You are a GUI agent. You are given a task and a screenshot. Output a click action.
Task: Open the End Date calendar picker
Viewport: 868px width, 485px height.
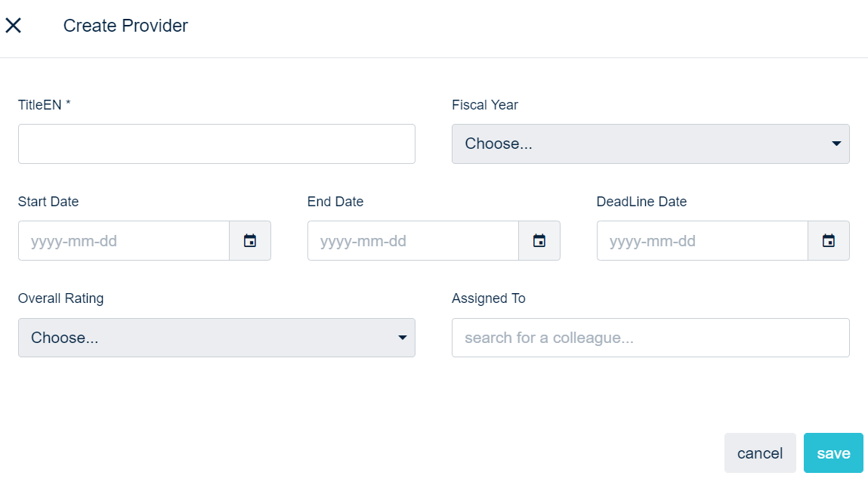tap(539, 241)
